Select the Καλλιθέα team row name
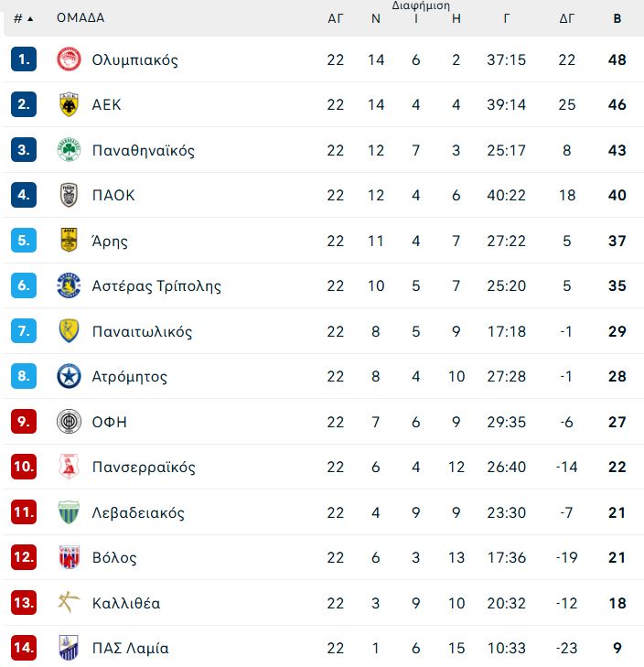The image size is (644, 667). (126, 603)
